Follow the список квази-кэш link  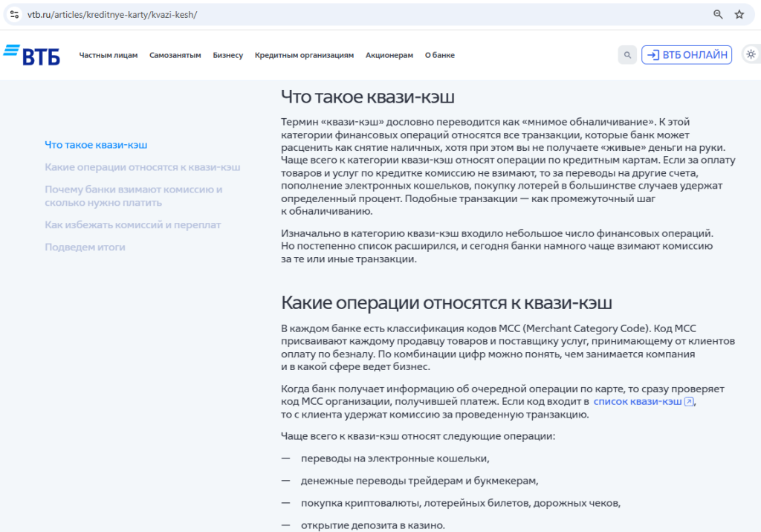point(638,400)
